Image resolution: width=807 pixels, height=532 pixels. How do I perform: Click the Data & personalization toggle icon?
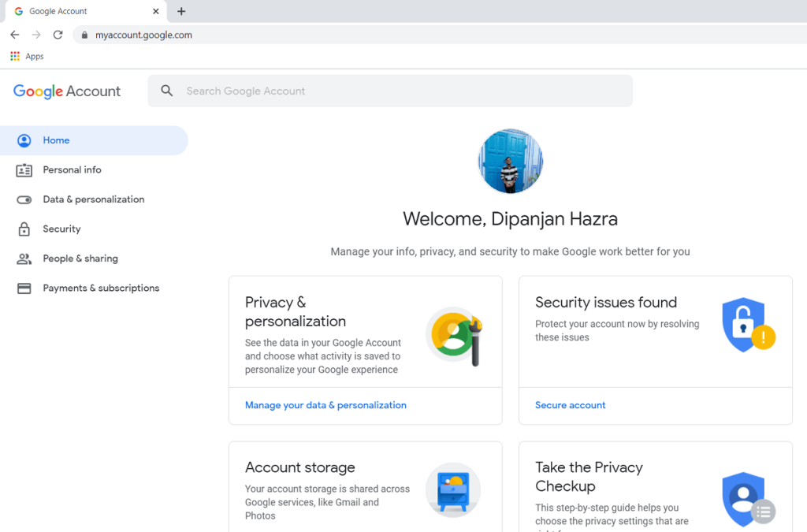click(24, 199)
